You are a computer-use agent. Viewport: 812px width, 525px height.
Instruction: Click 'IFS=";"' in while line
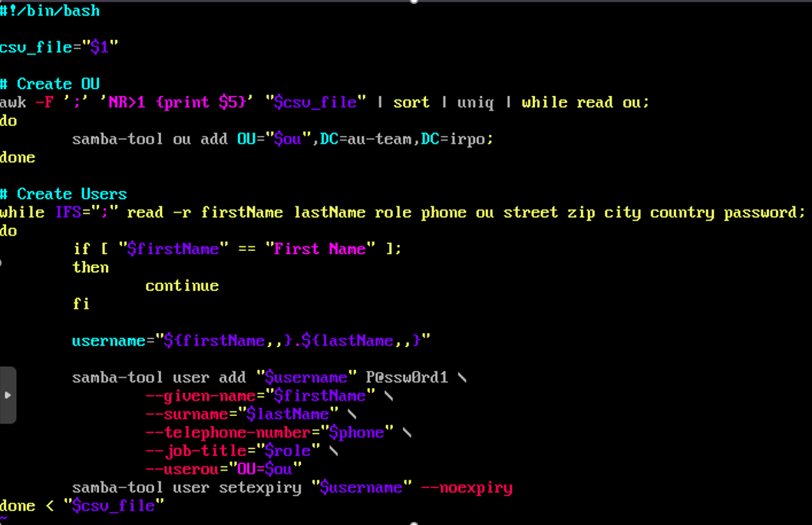[x=87, y=212]
